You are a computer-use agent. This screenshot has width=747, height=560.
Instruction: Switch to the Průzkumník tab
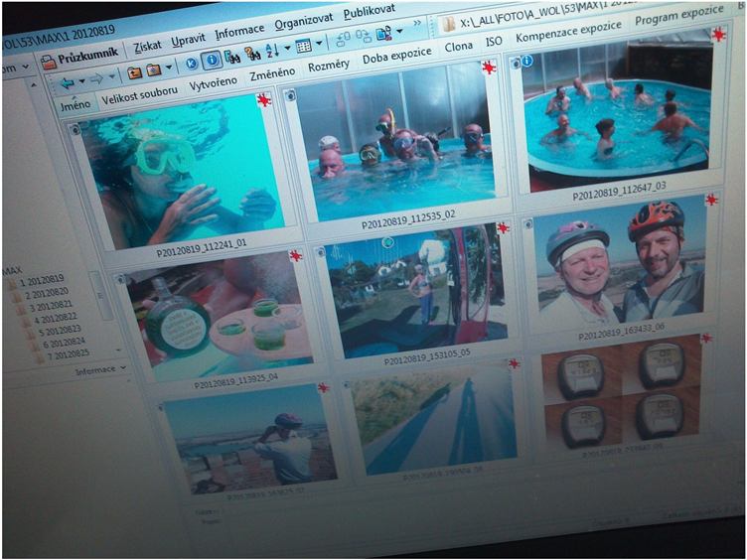pos(79,59)
